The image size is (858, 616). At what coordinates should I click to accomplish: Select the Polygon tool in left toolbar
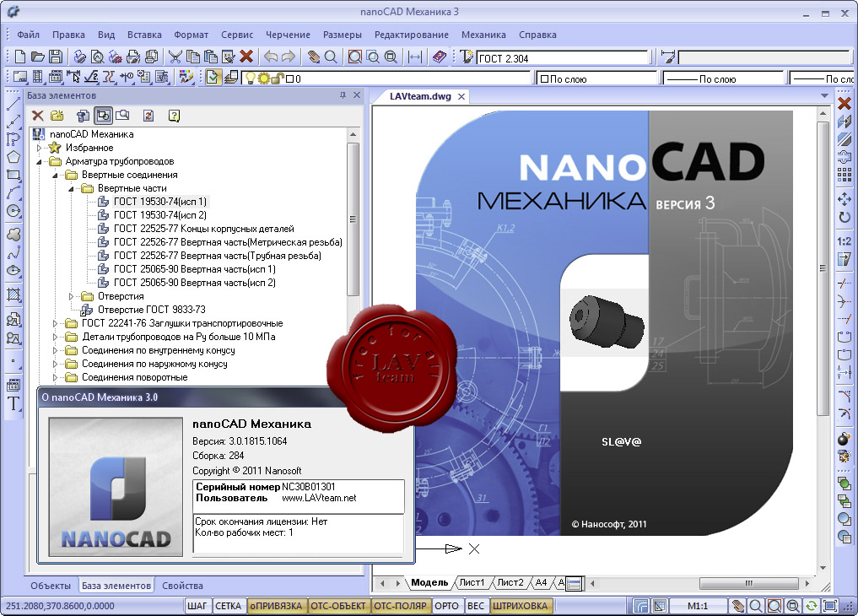13,157
